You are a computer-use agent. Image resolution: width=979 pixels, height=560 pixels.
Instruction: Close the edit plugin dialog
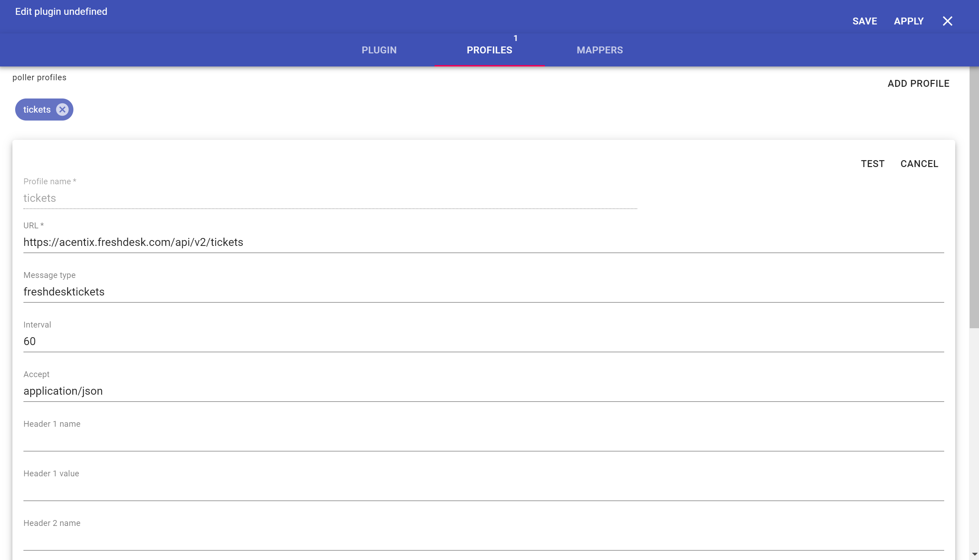point(947,21)
